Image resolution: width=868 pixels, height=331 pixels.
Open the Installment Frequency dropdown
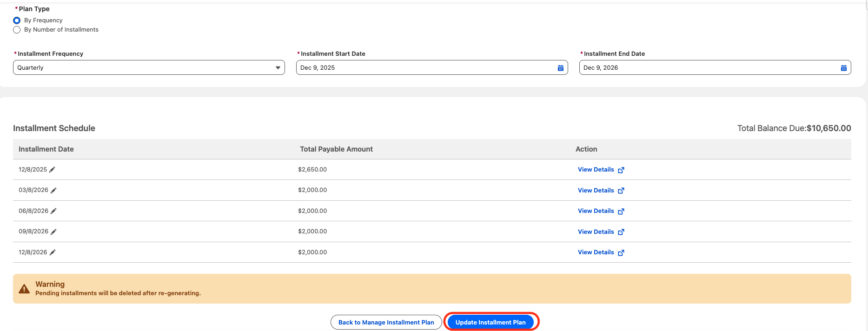tap(149, 67)
